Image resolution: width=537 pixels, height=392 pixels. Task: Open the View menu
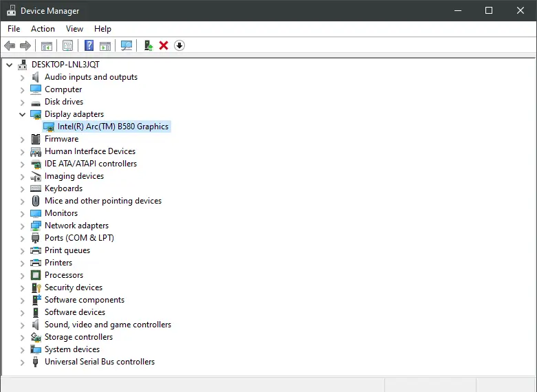coord(74,29)
